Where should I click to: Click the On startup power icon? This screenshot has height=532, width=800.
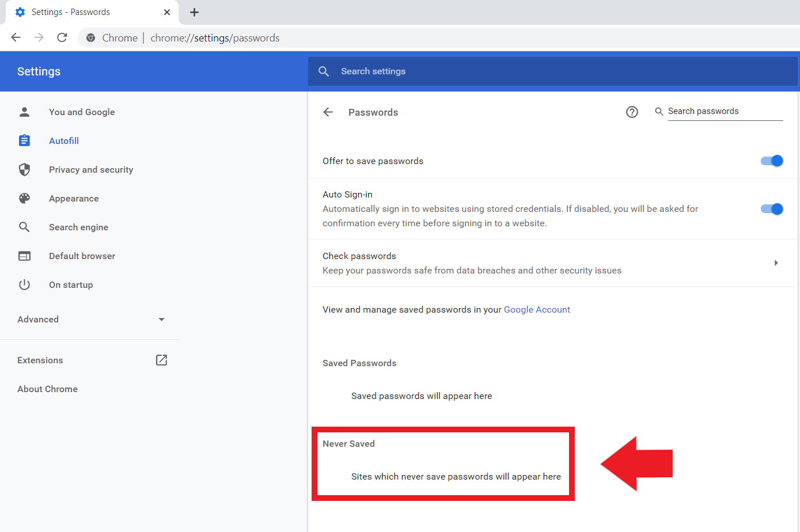(x=24, y=284)
